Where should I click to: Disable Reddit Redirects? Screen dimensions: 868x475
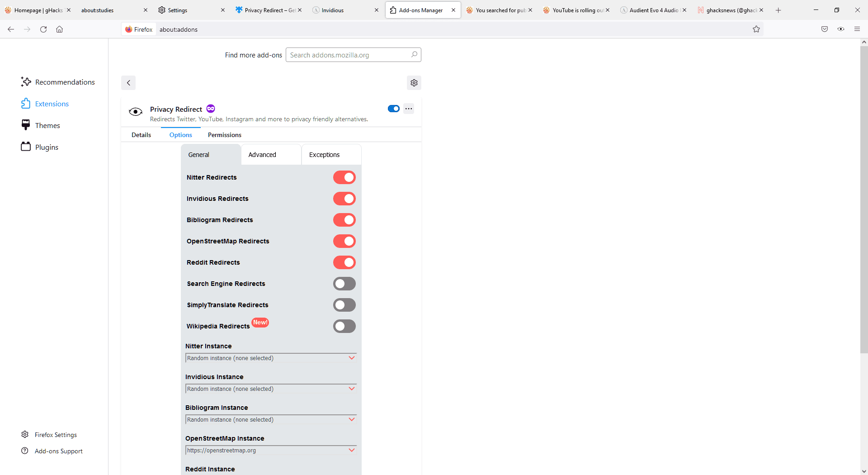tap(344, 262)
